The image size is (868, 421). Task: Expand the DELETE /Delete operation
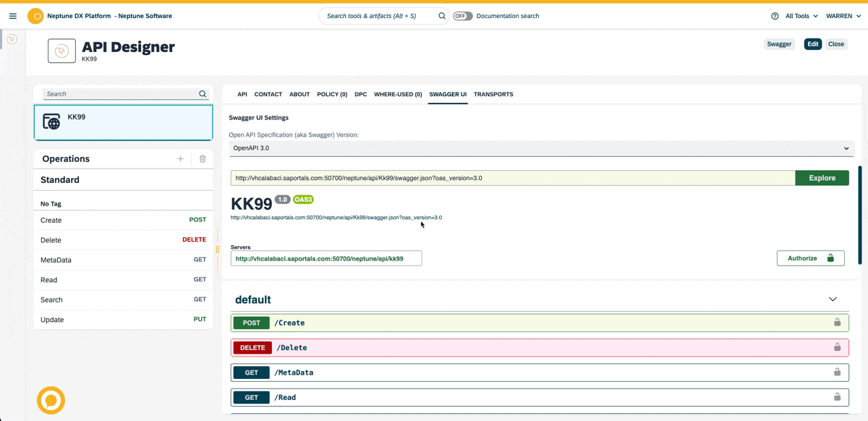pyautogui.click(x=540, y=347)
